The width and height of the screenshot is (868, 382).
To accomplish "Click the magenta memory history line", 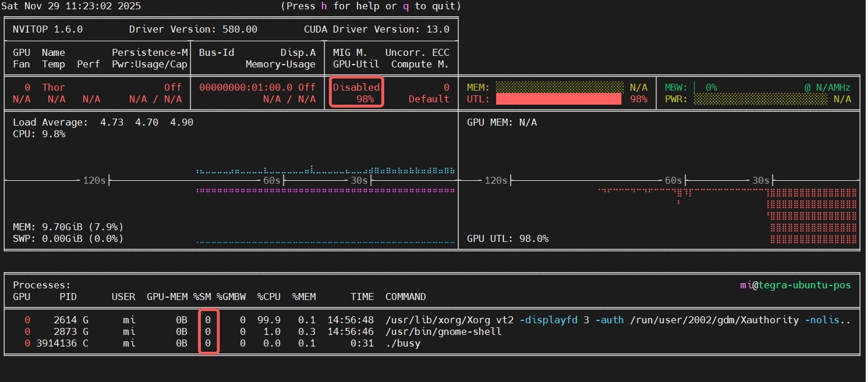I will click(326, 190).
